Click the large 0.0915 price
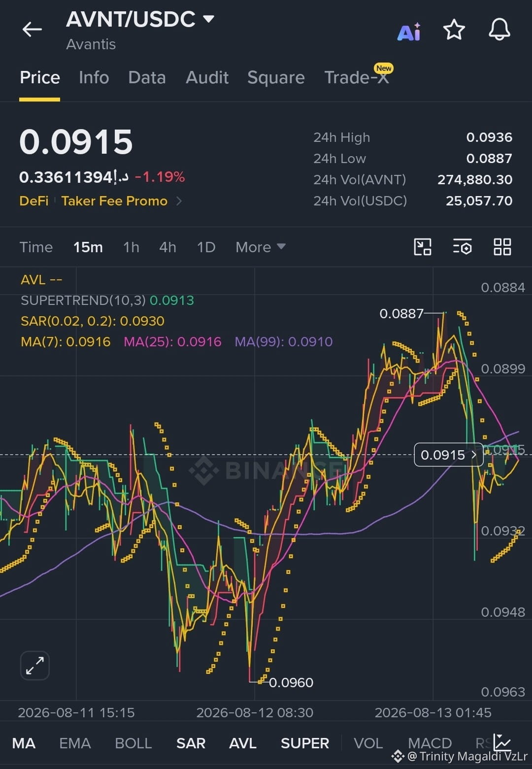 coord(76,142)
